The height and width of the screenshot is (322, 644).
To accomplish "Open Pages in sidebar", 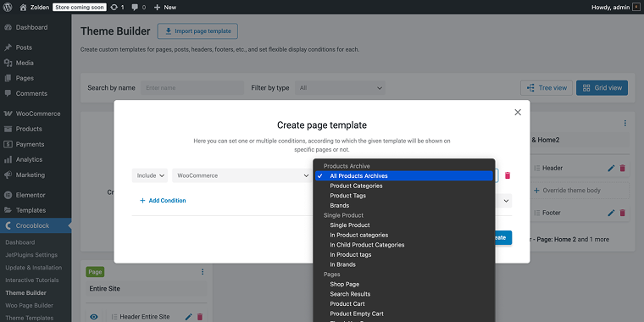I will 25,78.
